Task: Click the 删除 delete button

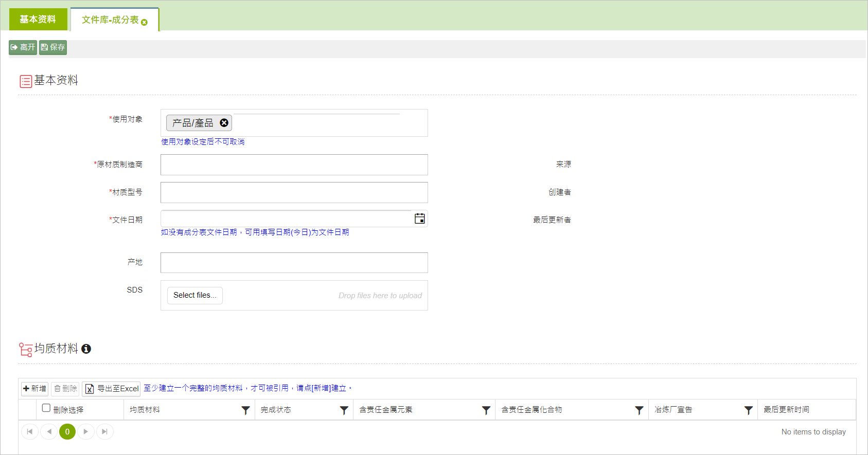Action: 65,389
